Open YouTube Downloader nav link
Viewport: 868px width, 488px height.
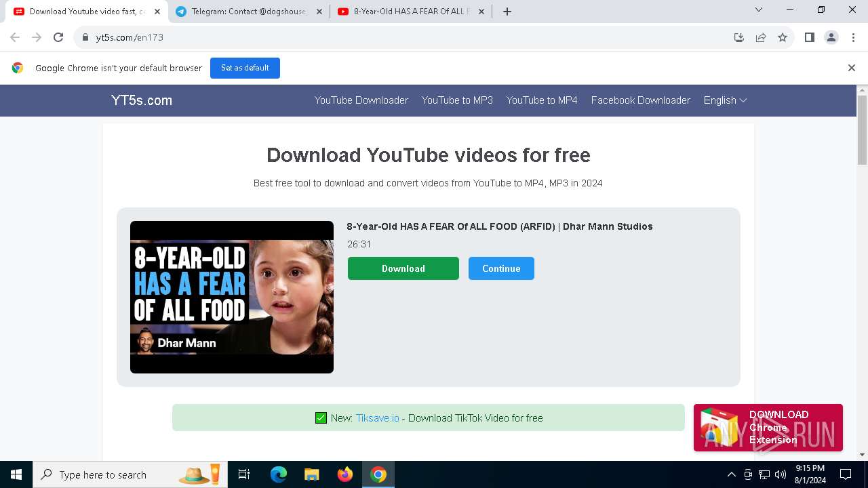tap(361, 100)
